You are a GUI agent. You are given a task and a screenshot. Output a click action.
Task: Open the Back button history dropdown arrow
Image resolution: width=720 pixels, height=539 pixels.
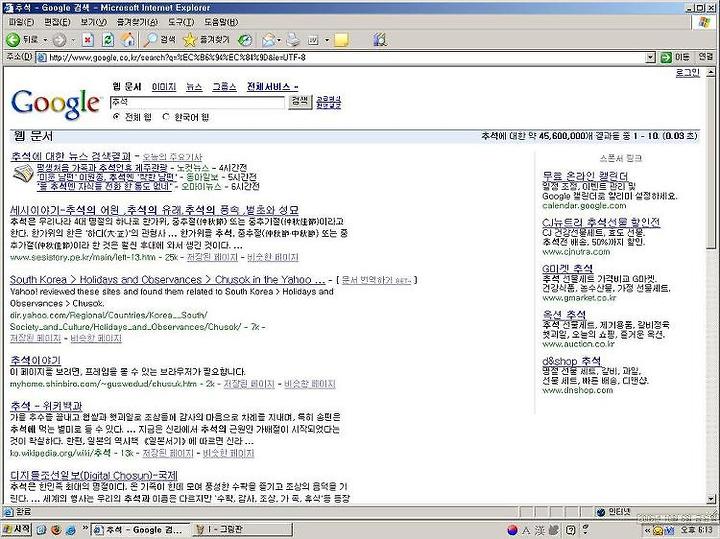(45, 40)
